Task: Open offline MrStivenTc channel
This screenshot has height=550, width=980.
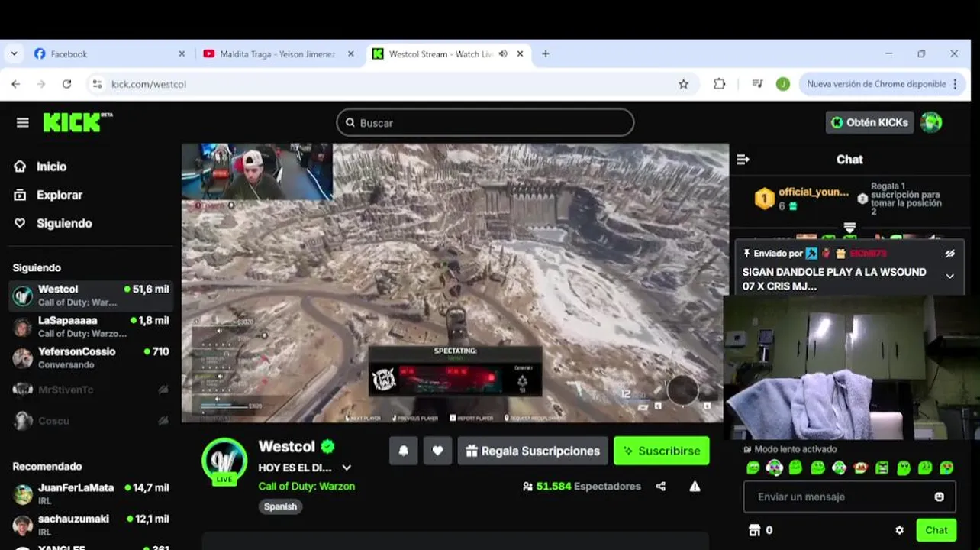Action: [x=91, y=390]
